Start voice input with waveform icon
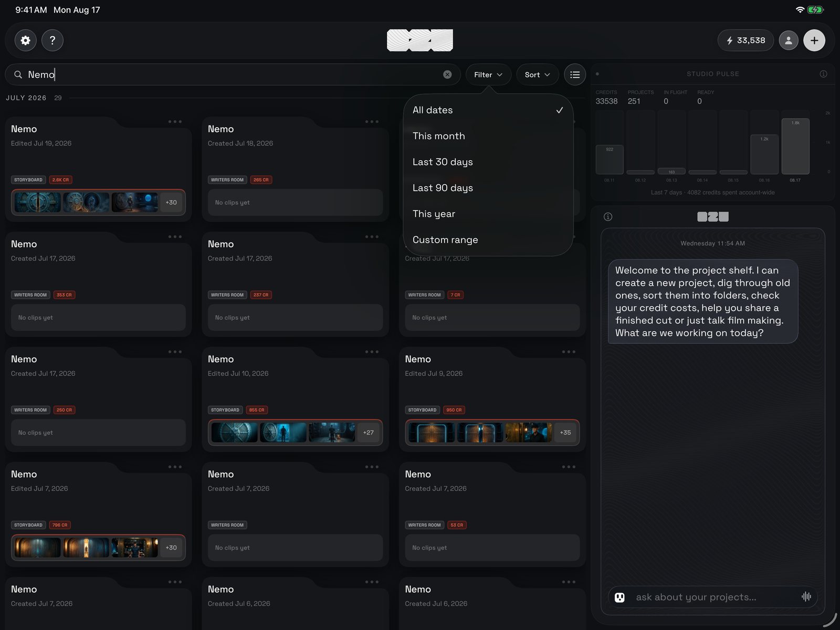Viewport: 840px width, 630px height. click(806, 596)
